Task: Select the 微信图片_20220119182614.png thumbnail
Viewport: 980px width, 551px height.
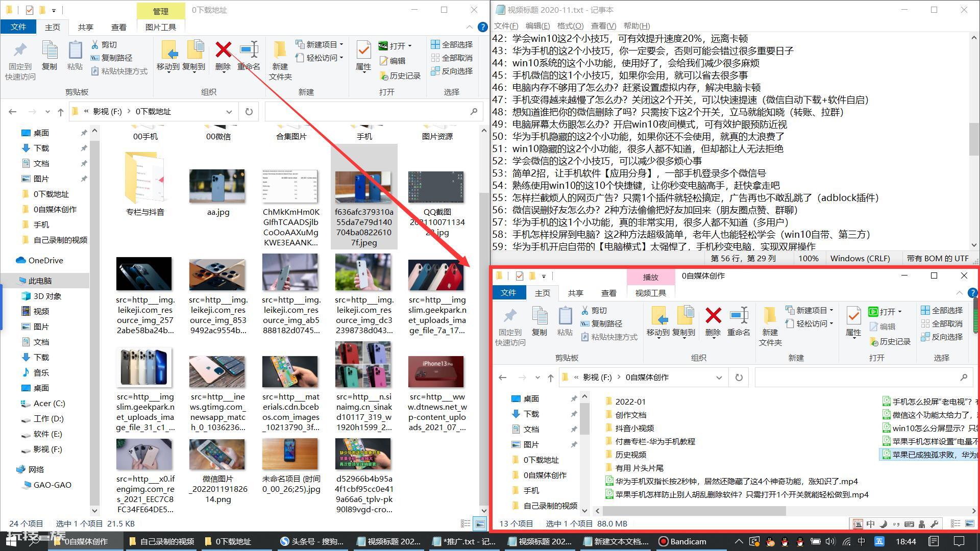Action: pyautogui.click(x=218, y=454)
